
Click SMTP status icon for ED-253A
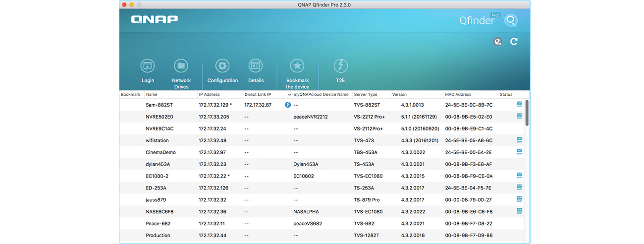(520, 188)
